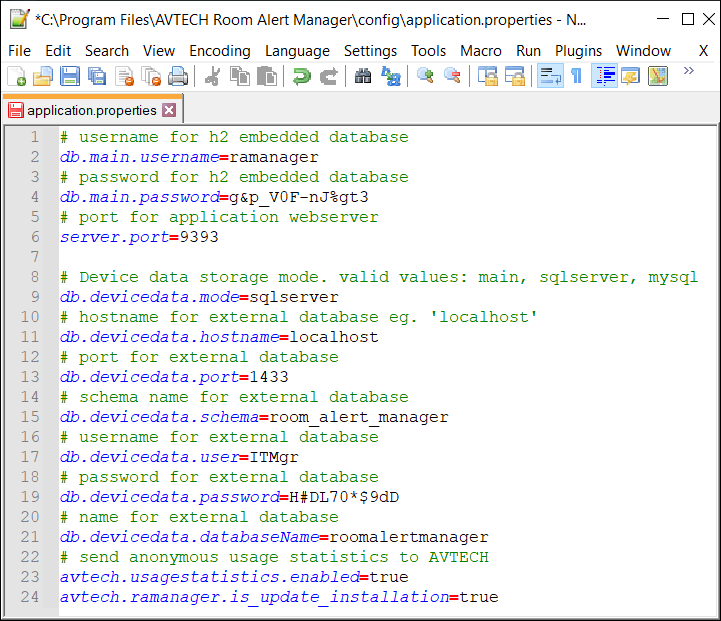Open the Encoding menu
The height and width of the screenshot is (621, 721).
219,50
